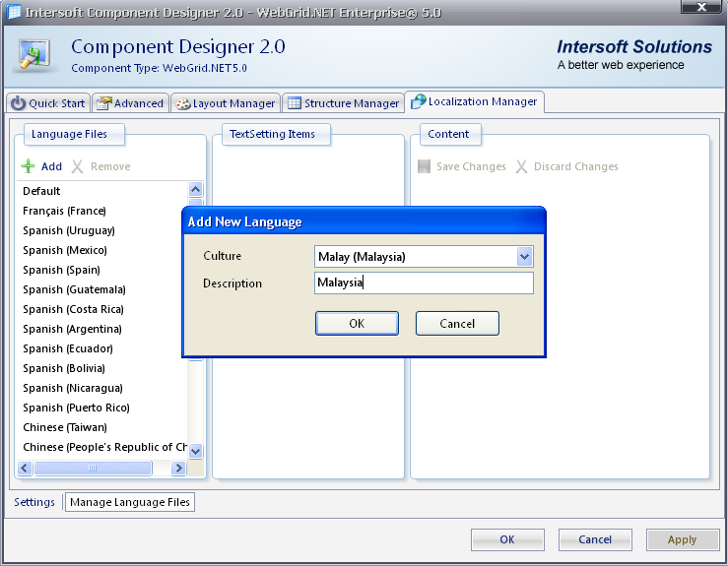Click the Remove language file button

point(101,166)
